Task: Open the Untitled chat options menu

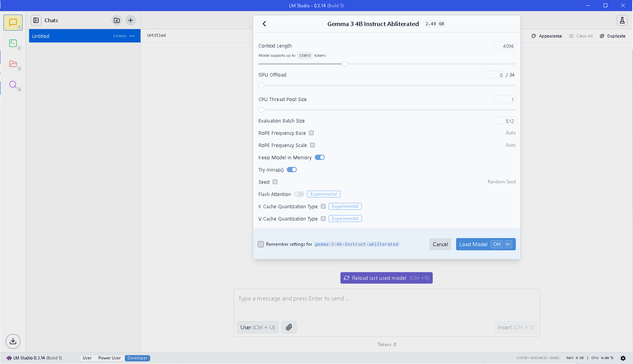Action: coord(132,36)
